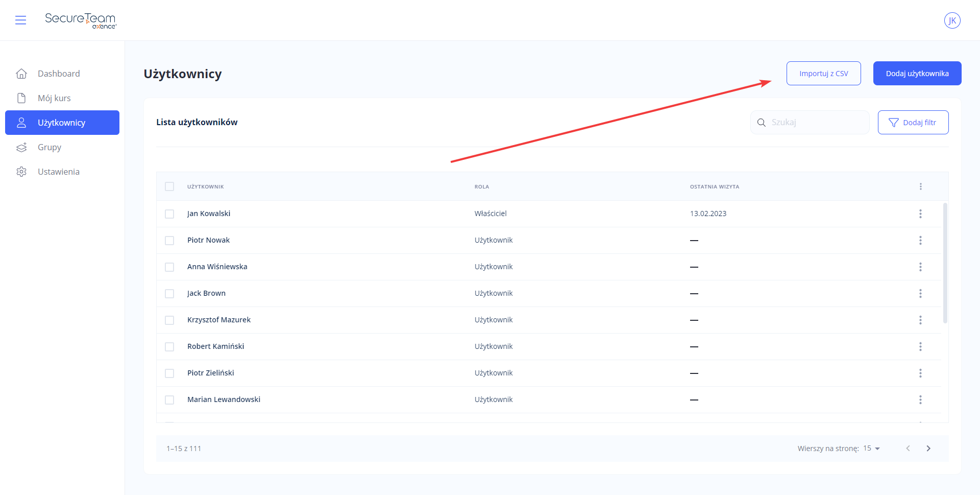The width and height of the screenshot is (980, 495).
Task: Open actions menu for Anna Wiśniewska
Action: pyautogui.click(x=920, y=267)
